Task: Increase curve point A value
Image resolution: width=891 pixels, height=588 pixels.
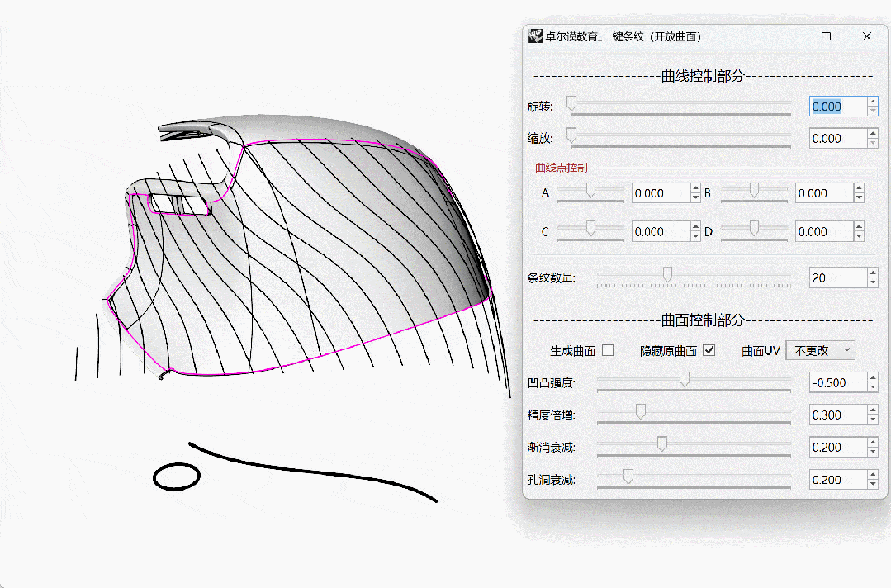Action: (x=695, y=188)
